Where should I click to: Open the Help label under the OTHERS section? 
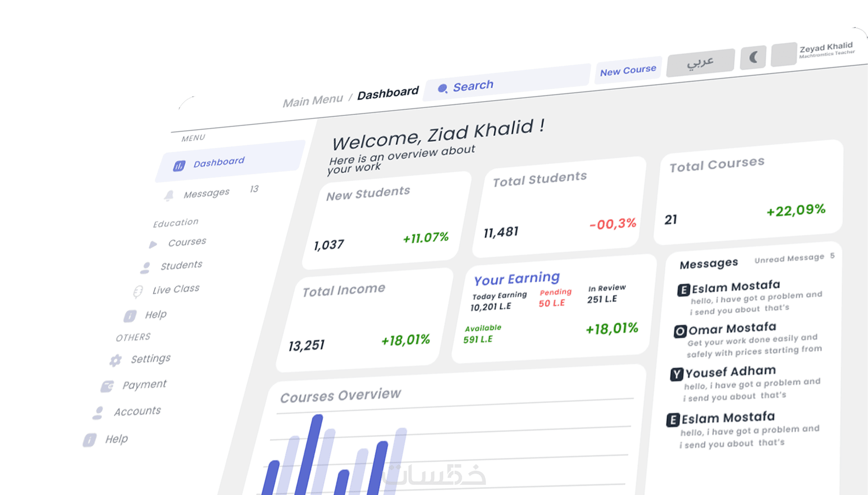(116, 439)
